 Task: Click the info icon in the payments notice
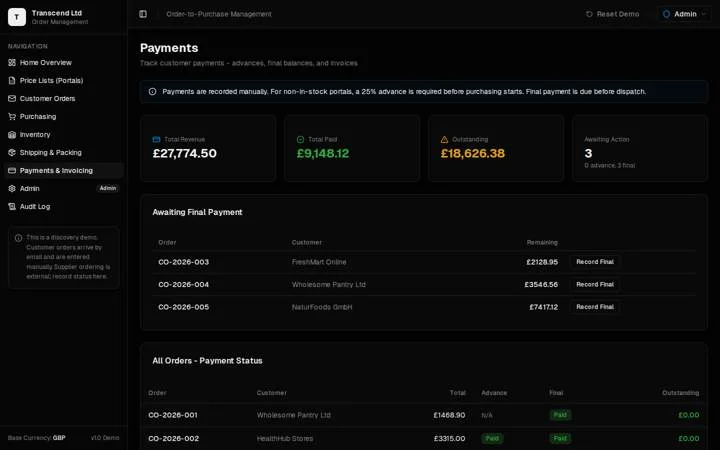point(152,91)
